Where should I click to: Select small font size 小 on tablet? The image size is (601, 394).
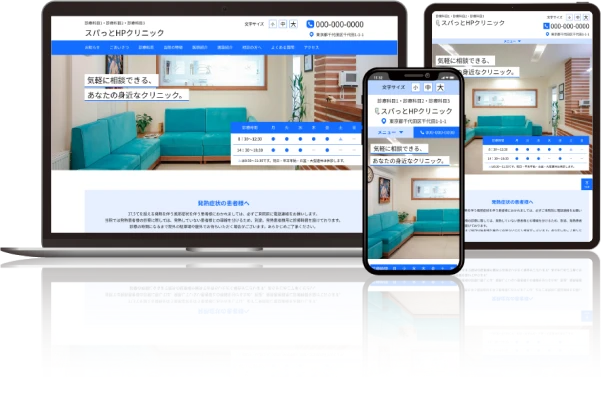(569, 17)
